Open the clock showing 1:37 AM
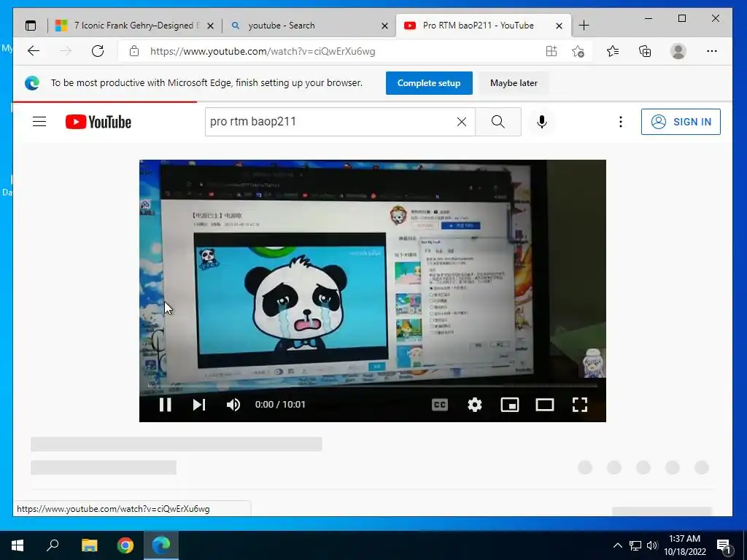 pyautogui.click(x=685, y=545)
